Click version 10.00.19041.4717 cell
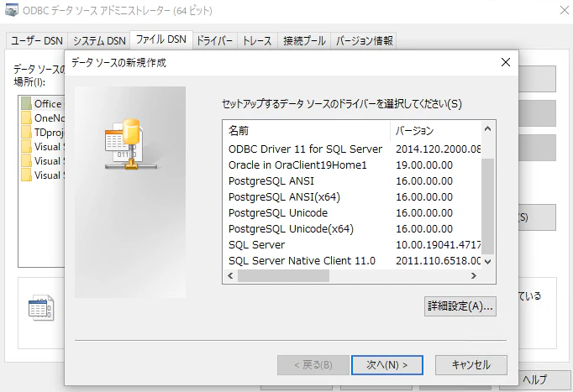 click(x=439, y=245)
